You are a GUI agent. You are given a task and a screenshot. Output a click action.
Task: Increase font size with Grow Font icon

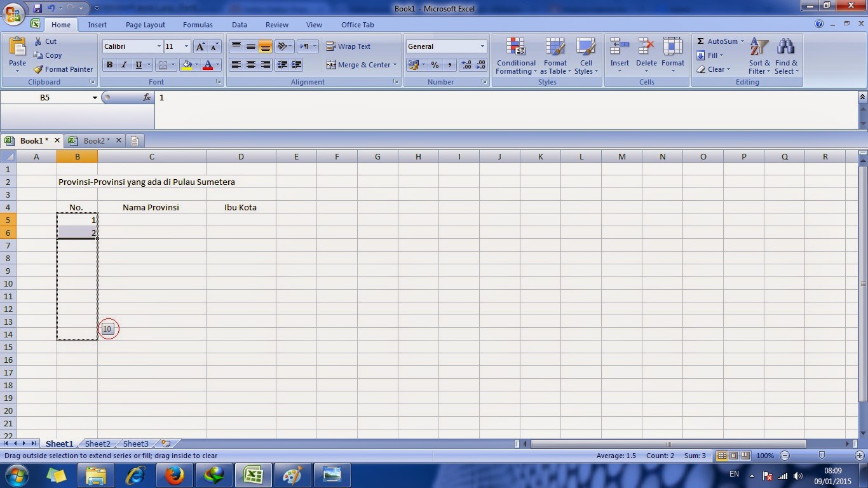click(200, 46)
